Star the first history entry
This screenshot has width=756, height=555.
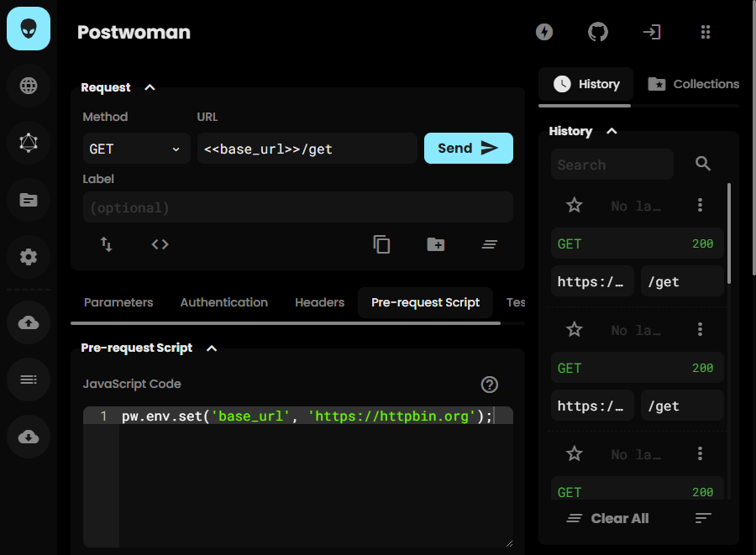[x=575, y=206]
